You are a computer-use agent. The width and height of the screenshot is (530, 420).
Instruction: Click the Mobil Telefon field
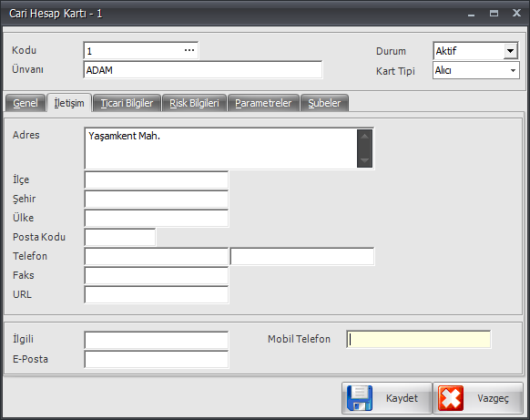coord(419,340)
